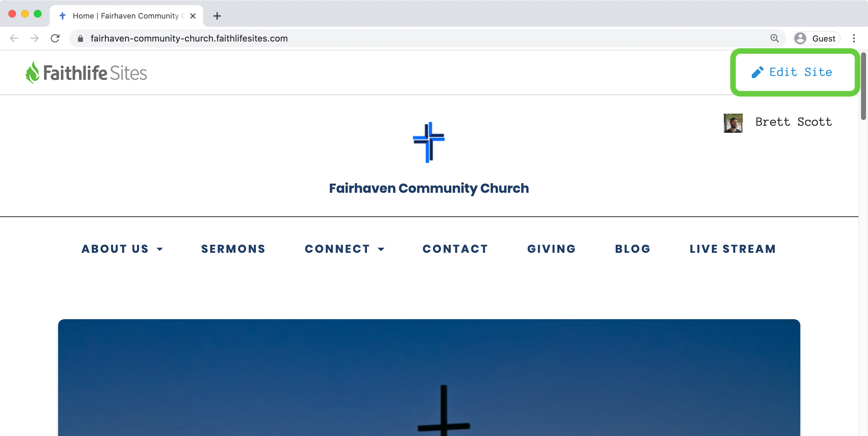Click the lock icon in address bar
Image resolution: width=868 pixels, height=436 pixels.
(80, 39)
